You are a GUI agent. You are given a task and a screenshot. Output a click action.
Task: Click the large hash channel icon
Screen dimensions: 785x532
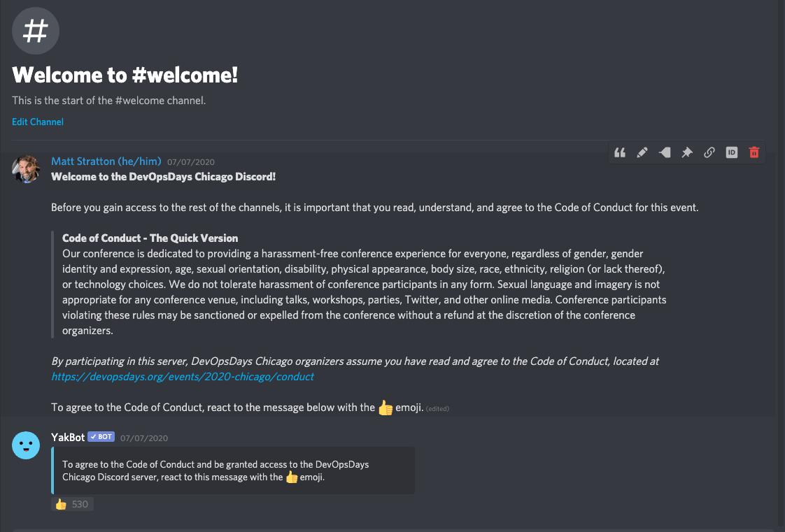pos(36,31)
